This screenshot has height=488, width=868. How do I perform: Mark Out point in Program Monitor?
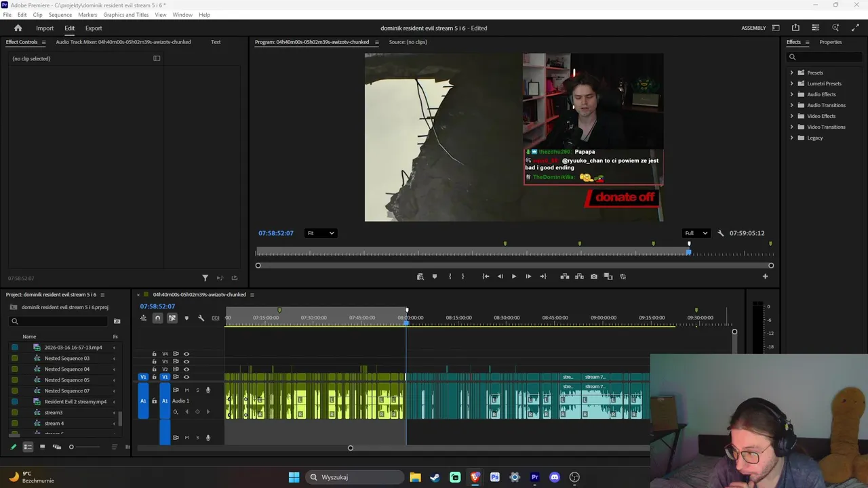click(463, 277)
